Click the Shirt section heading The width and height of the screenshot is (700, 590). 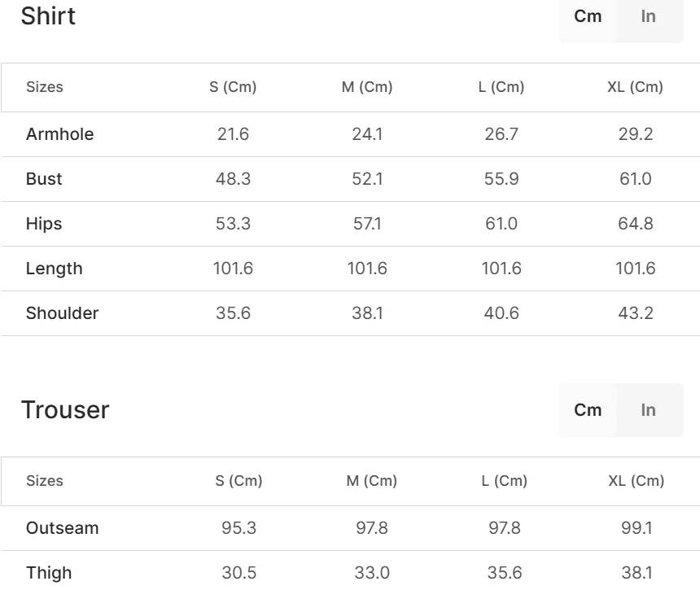(x=48, y=16)
